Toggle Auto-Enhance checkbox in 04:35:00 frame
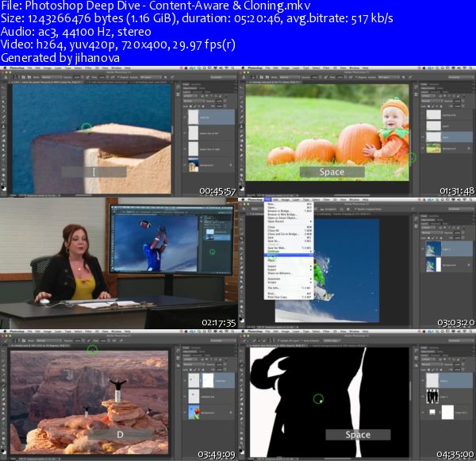 tap(301, 340)
